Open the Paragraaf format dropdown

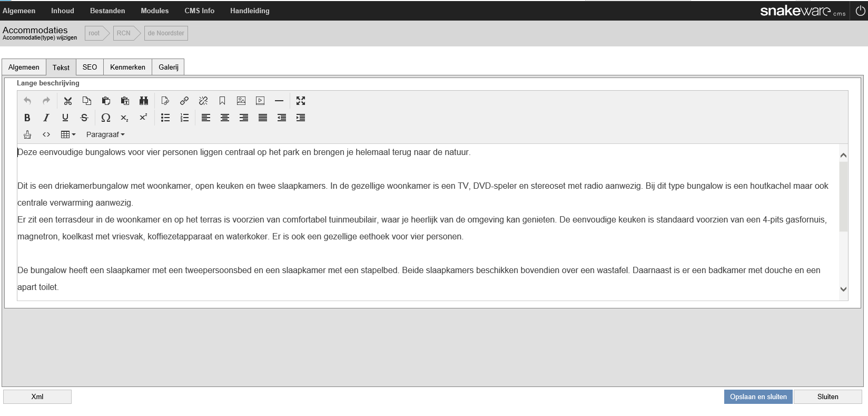105,134
